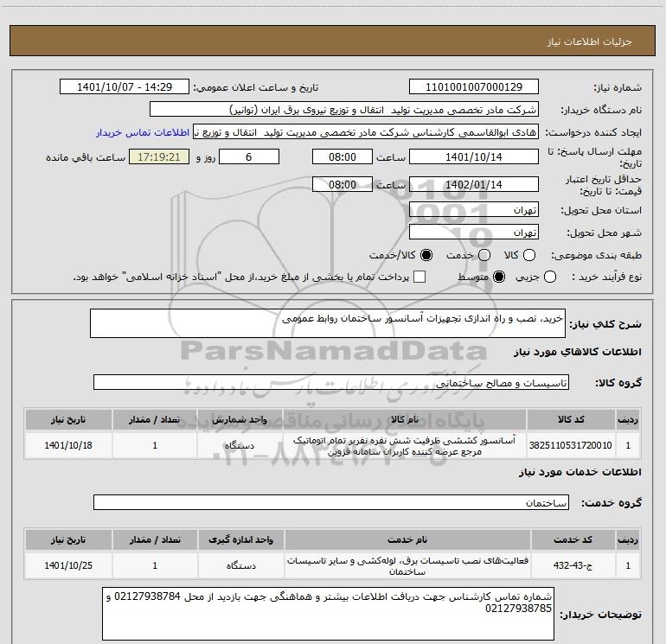
Task: Click the delivery province field تهران
Action: coord(474,210)
